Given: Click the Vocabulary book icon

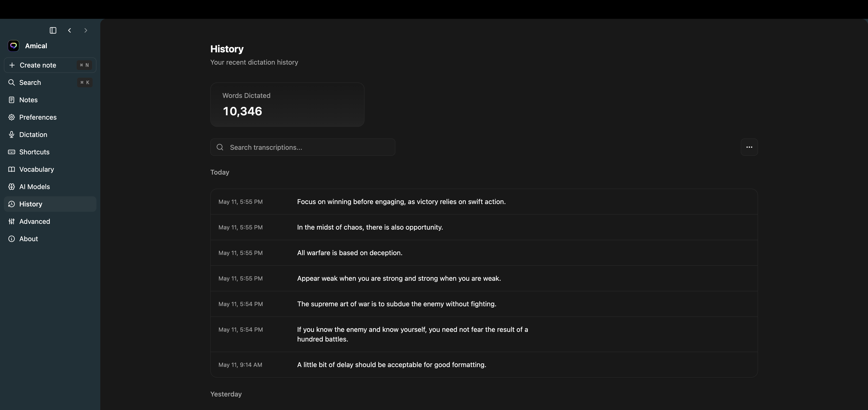Looking at the screenshot, I should [x=12, y=169].
